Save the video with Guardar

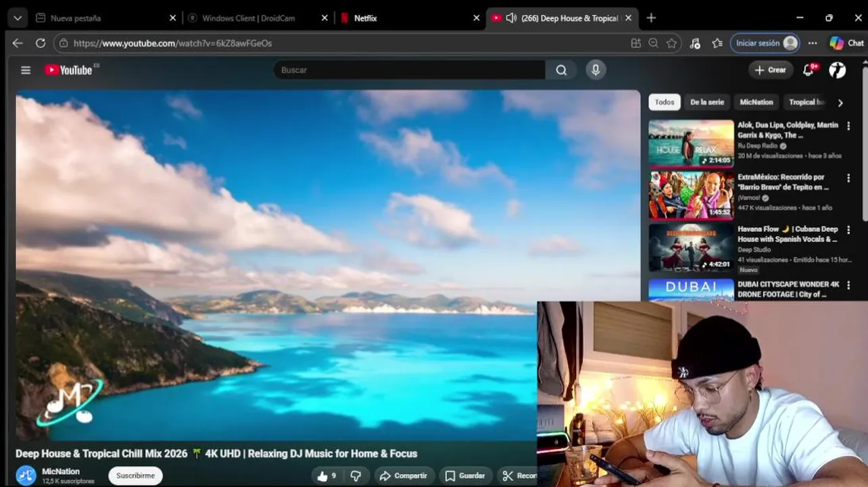pyautogui.click(x=465, y=476)
